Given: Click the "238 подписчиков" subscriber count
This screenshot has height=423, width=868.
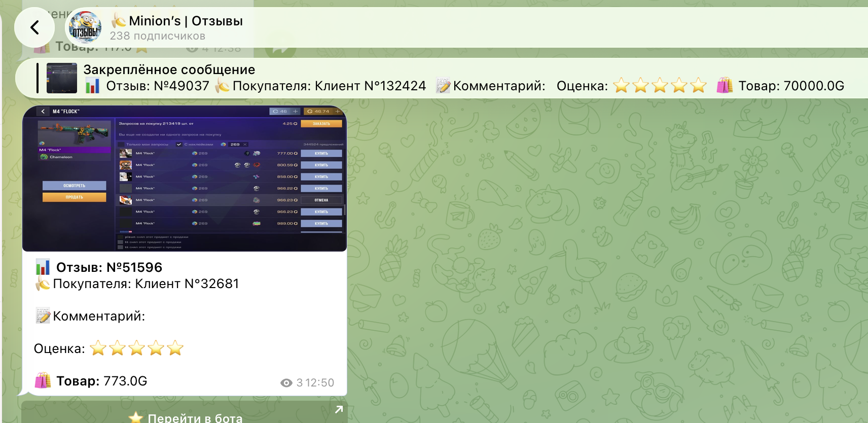Looking at the screenshot, I should point(158,36).
